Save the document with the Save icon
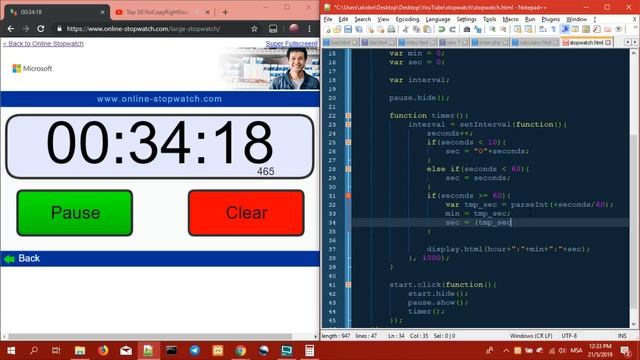Image resolution: width=640 pixels, height=360 pixels. point(348,29)
